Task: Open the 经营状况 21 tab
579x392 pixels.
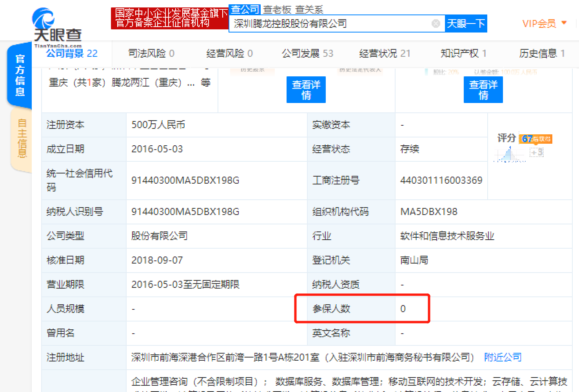Action: pos(385,53)
